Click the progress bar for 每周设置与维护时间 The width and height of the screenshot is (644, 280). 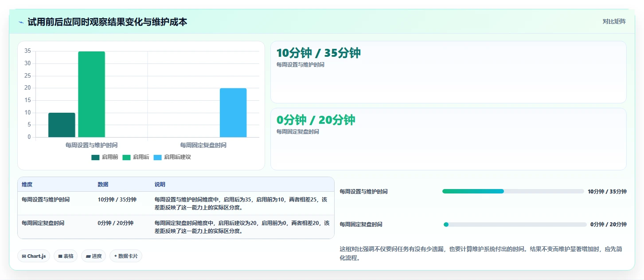(513, 191)
